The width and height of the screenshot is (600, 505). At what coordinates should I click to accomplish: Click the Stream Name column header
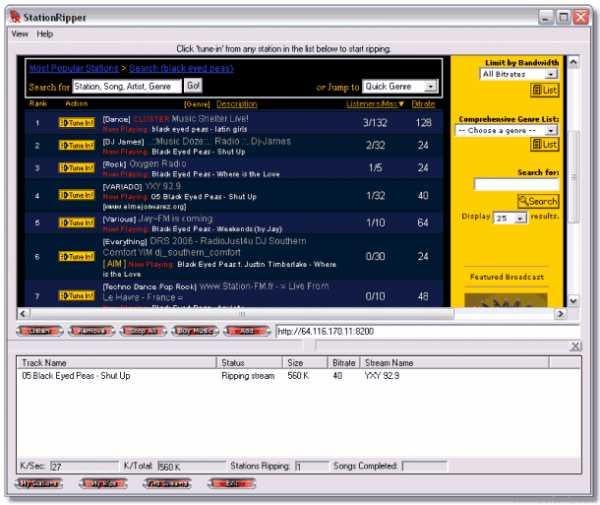coord(454,362)
